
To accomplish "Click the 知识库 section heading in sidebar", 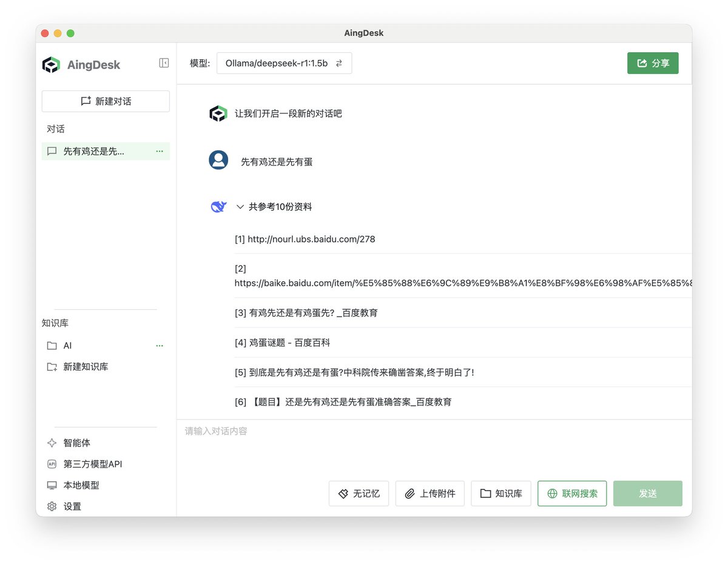I will coord(55,323).
